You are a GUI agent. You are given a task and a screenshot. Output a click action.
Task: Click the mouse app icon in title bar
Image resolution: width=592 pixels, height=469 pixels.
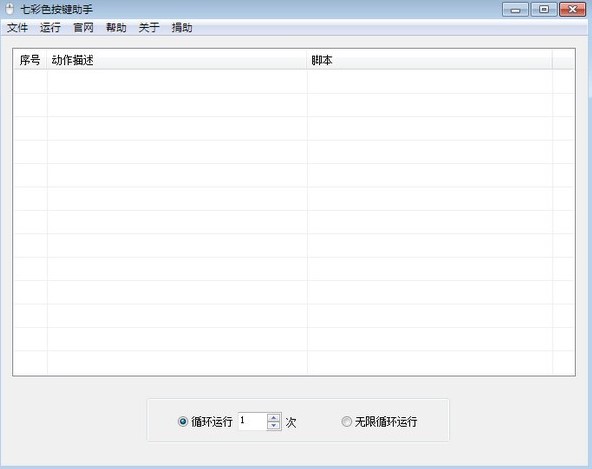(x=10, y=9)
